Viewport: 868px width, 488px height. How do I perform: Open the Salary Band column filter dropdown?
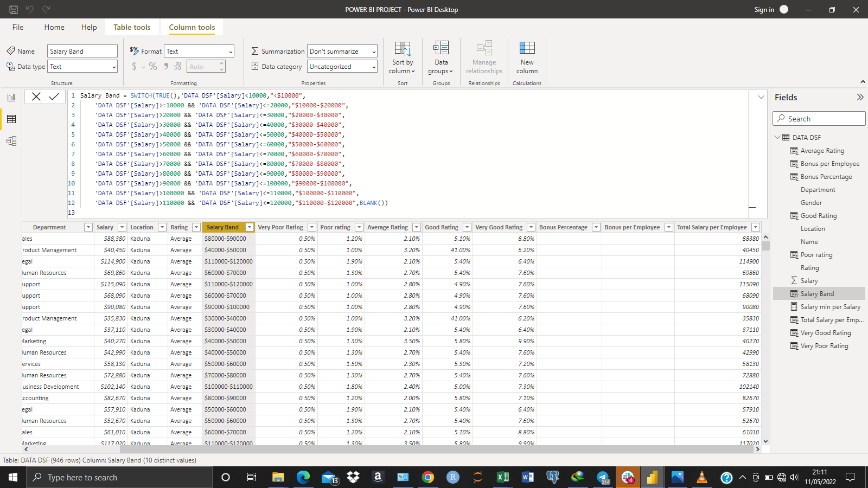[249, 227]
